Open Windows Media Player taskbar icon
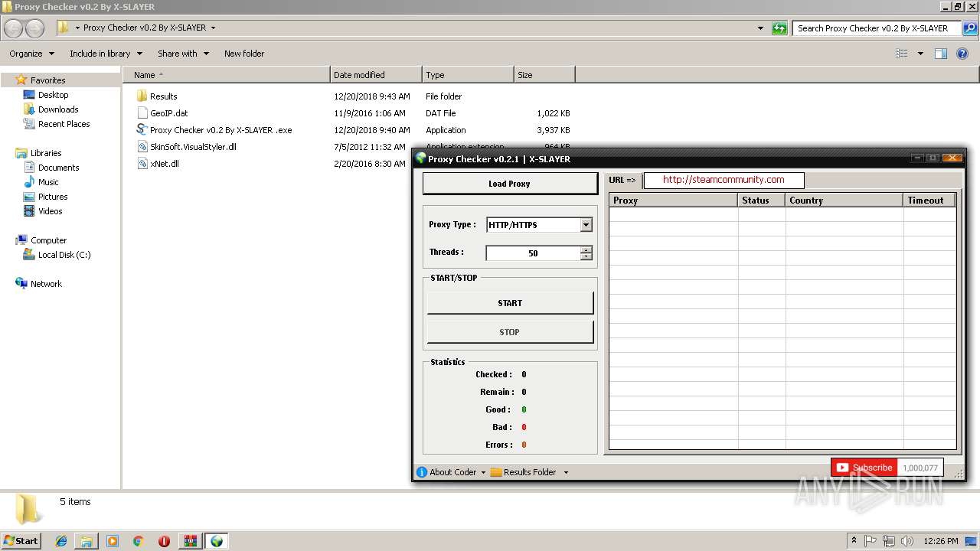Viewport: 980px width, 551px height. coord(113,541)
